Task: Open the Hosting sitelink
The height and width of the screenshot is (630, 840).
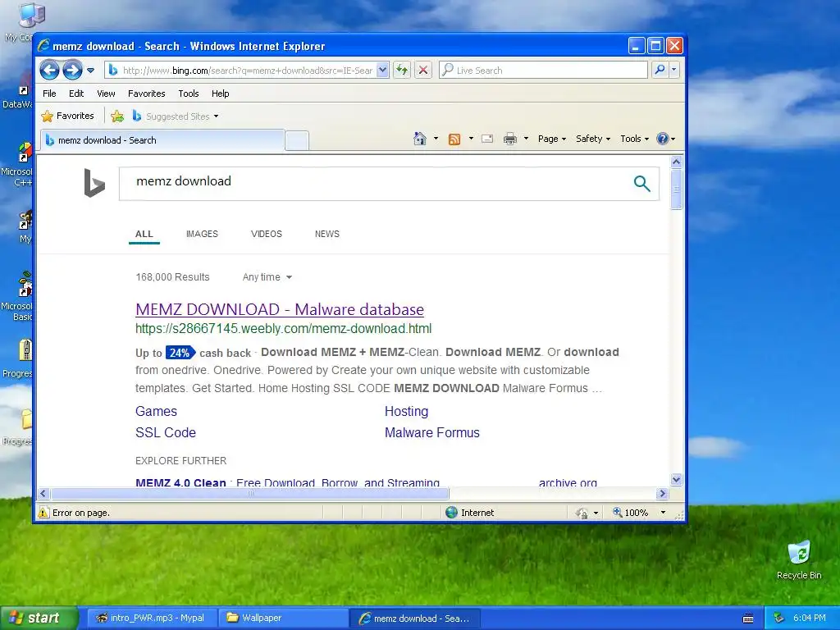Action: (x=407, y=412)
